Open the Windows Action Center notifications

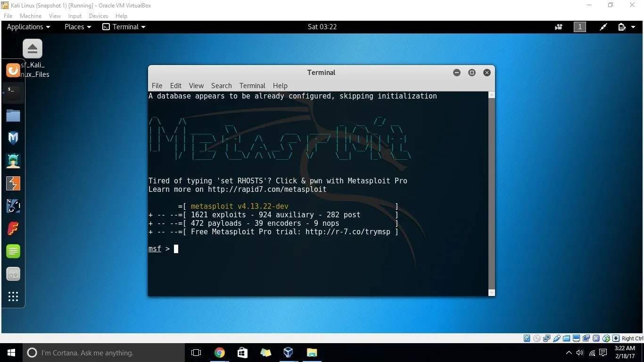pos(603,353)
